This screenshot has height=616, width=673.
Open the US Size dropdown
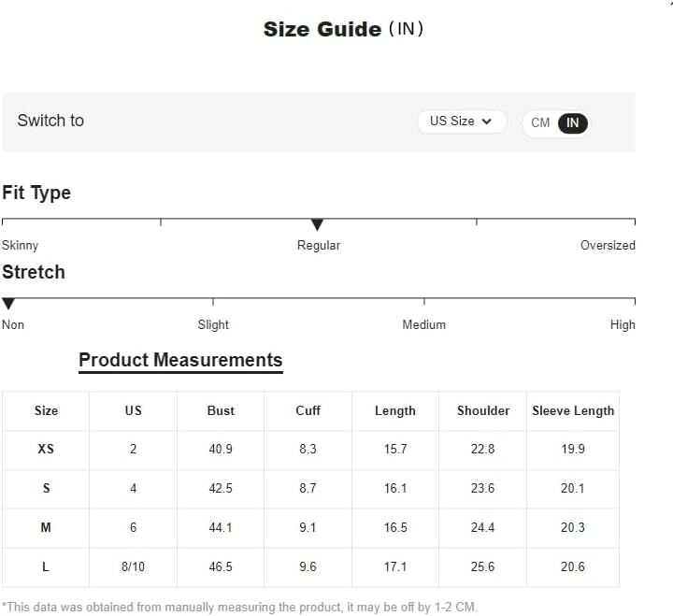coord(462,122)
